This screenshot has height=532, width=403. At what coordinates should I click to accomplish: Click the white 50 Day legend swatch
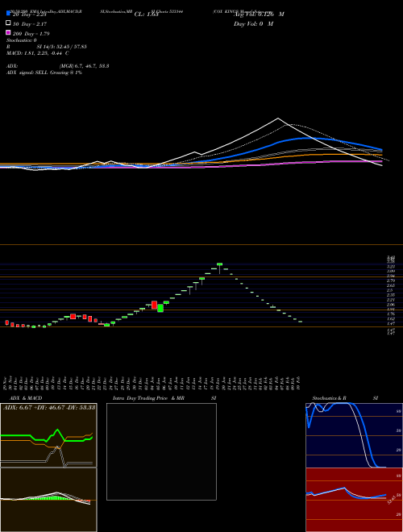tap(8, 23)
